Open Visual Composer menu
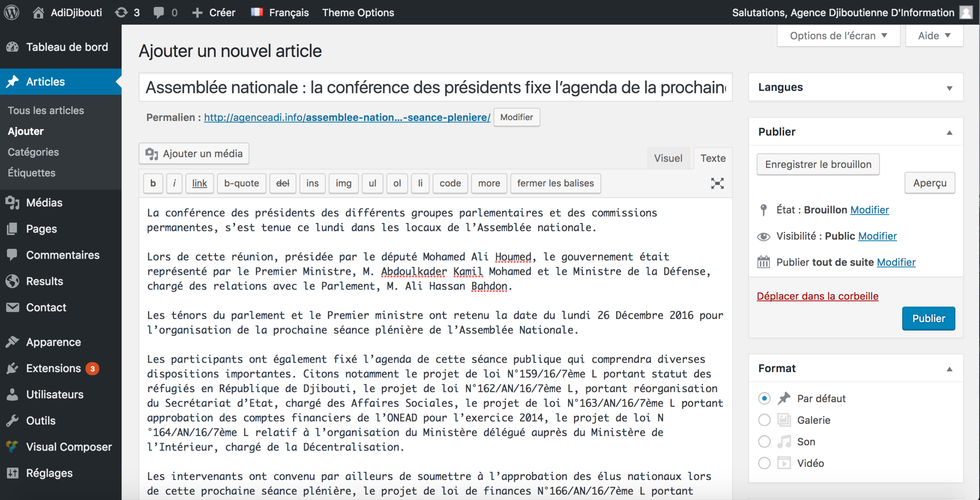The height and width of the screenshot is (500, 980). tap(69, 447)
